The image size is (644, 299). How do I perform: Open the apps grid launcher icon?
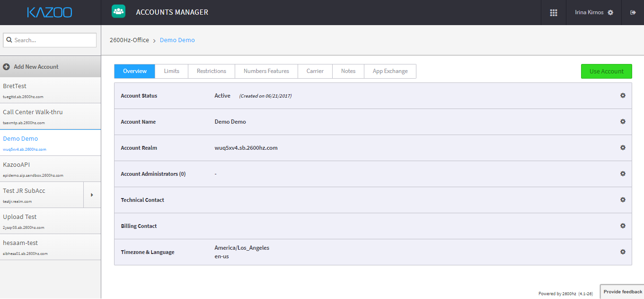(554, 13)
